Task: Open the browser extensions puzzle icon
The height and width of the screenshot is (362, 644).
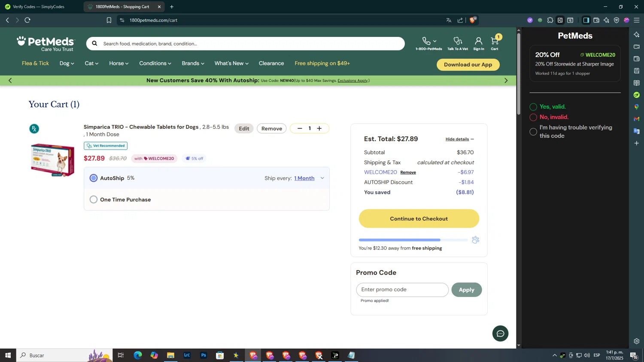Action: [550, 20]
